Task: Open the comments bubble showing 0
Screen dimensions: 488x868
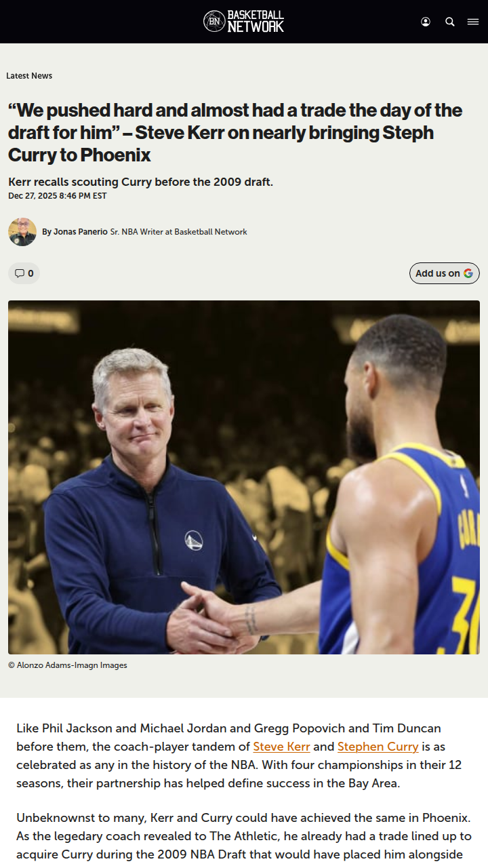Action: 24,273
